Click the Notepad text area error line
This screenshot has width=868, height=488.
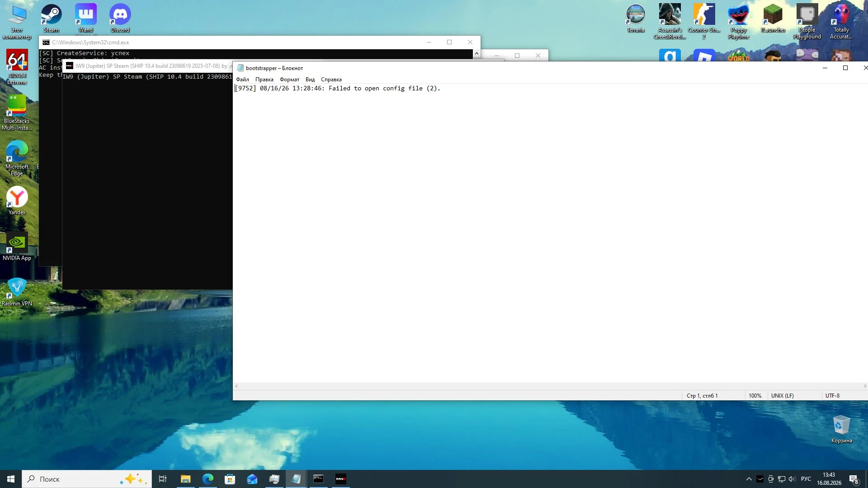pyautogui.click(x=337, y=89)
